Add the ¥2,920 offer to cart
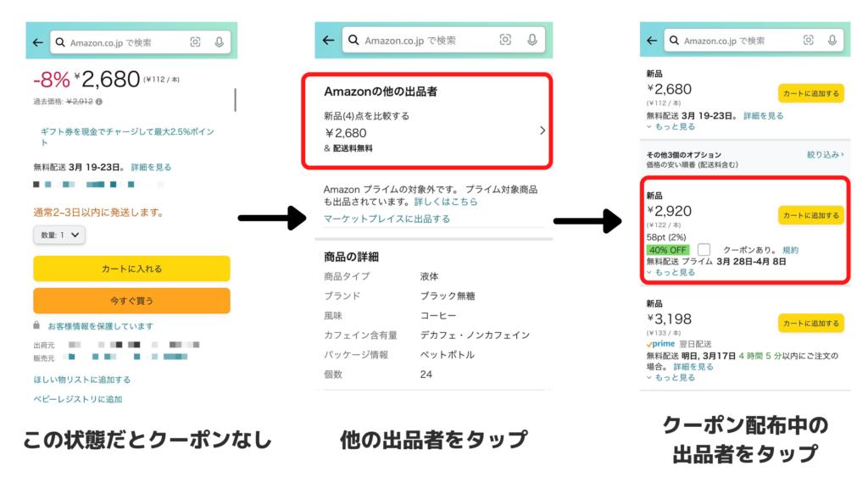 point(811,215)
